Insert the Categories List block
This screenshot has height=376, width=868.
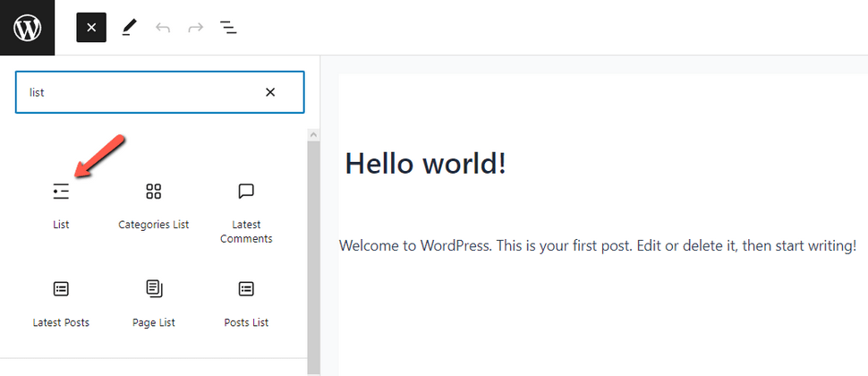point(153,207)
